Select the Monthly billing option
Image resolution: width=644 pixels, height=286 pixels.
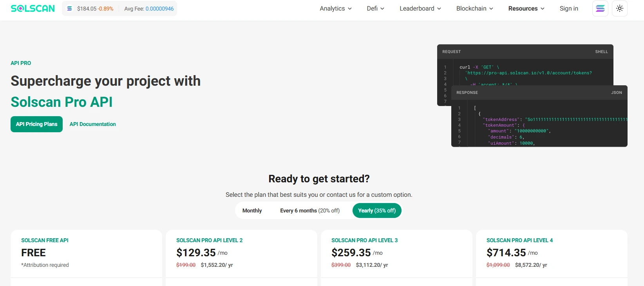coord(252,210)
